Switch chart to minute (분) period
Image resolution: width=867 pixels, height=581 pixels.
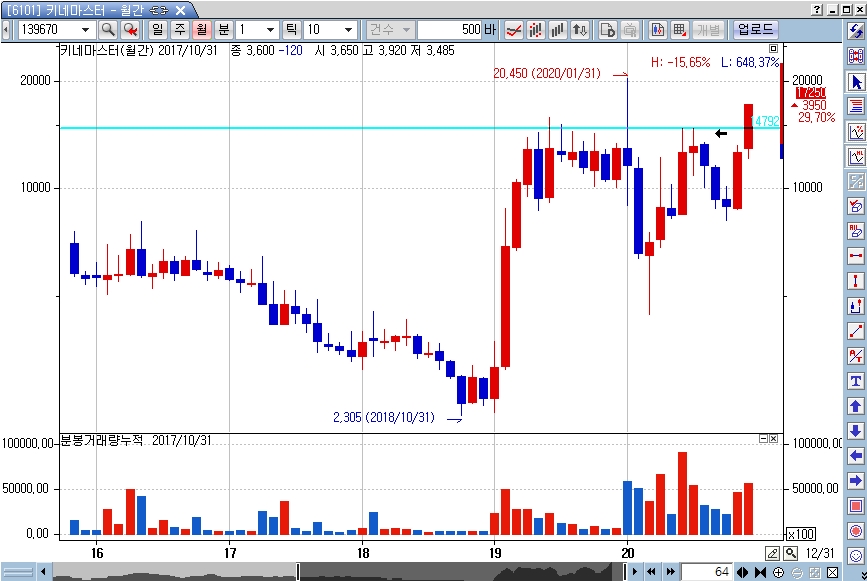223,29
